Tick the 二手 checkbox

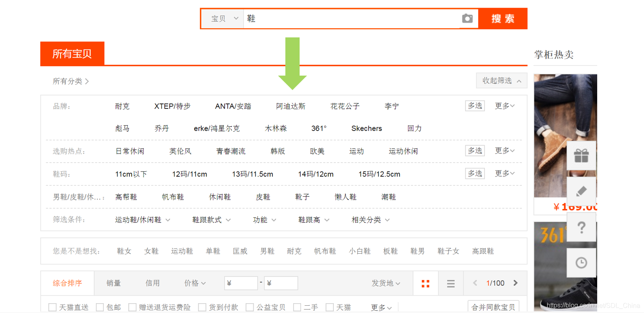pos(297,307)
